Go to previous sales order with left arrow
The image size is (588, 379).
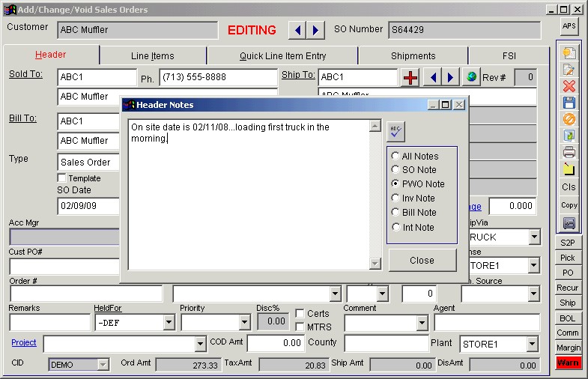click(x=297, y=30)
